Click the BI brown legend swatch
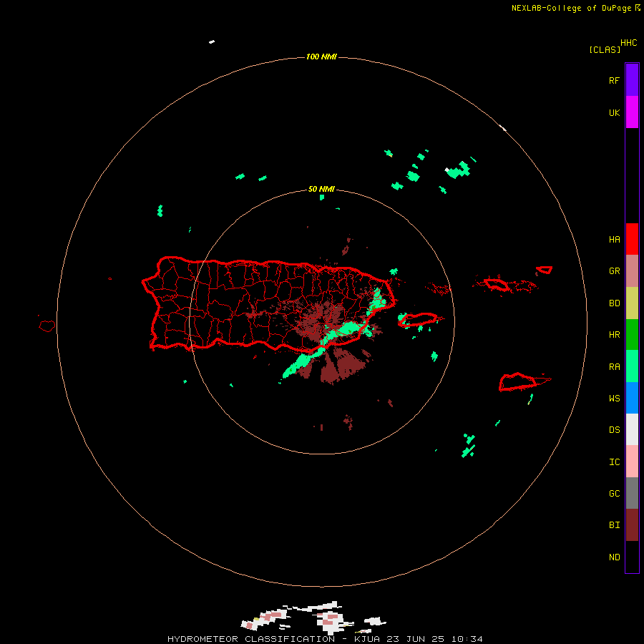Viewport: 644px width, 644px height. coord(632,525)
